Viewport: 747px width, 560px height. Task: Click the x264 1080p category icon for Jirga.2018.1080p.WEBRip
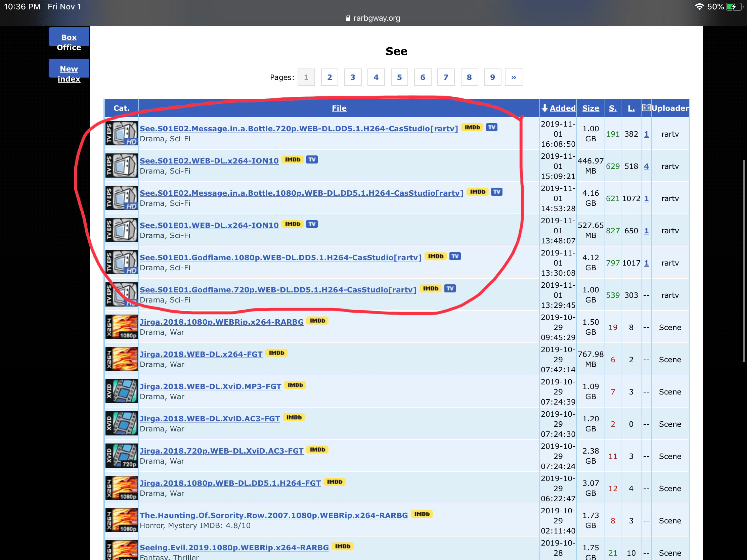click(x=121, y=327)
